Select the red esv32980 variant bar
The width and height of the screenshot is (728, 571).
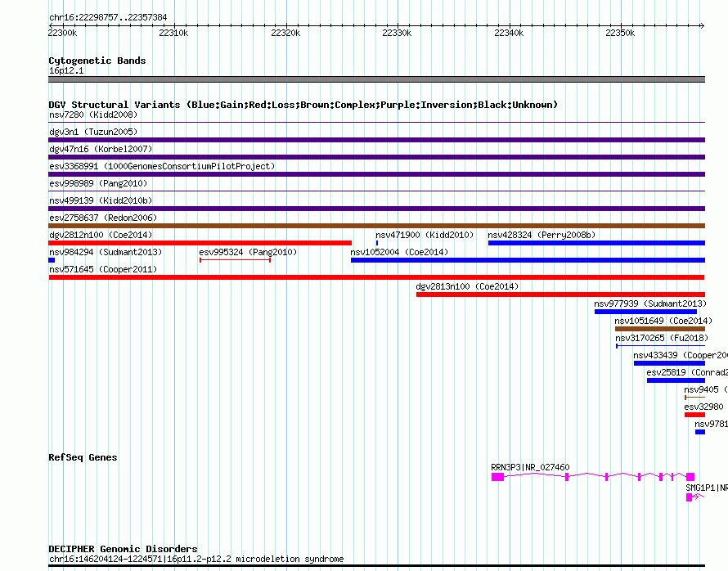click(694, 415)
